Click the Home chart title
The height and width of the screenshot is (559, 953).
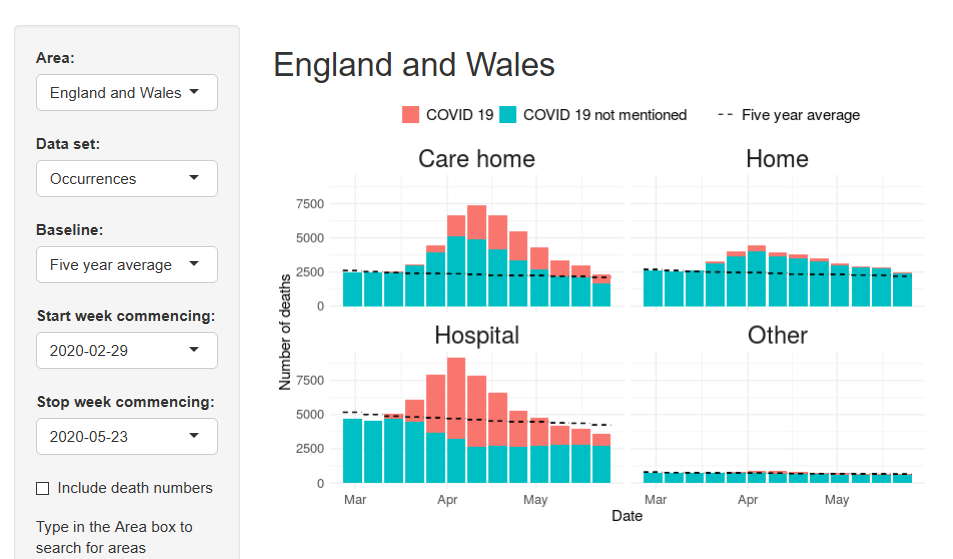click(x=777, y=159)
